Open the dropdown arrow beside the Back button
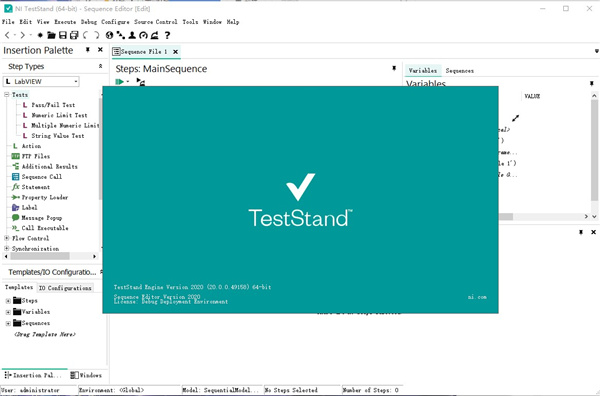600x396 pixels. (15, 35)
